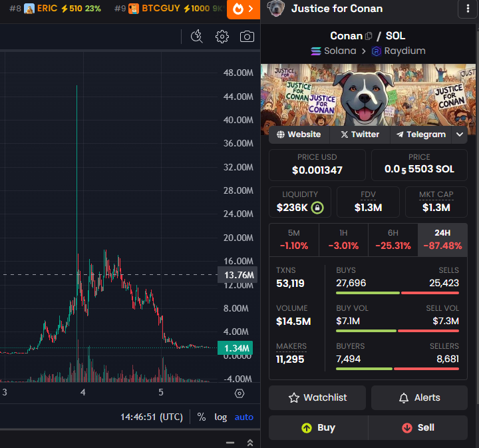Add token to Watchlist
This screenshot has width=479, height=448.
tap(317, 397)
